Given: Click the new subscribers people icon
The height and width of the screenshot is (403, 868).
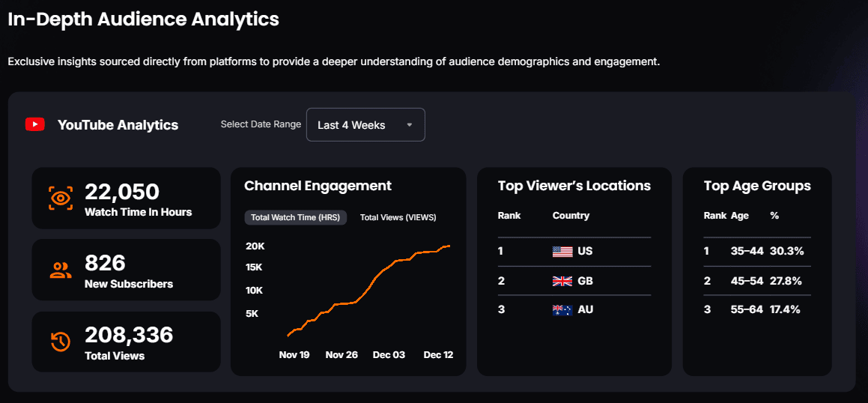Looking at the screenshot, I should click(x=61, y=270).
